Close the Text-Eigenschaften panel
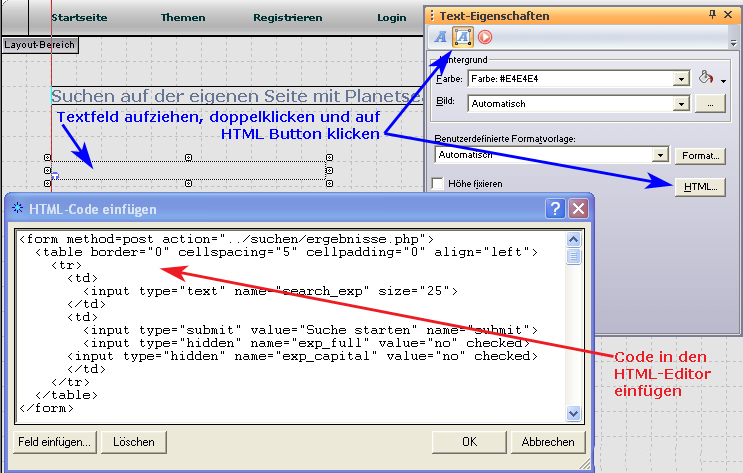This screenshot has width=743, height=473. (x=732, y=14)
